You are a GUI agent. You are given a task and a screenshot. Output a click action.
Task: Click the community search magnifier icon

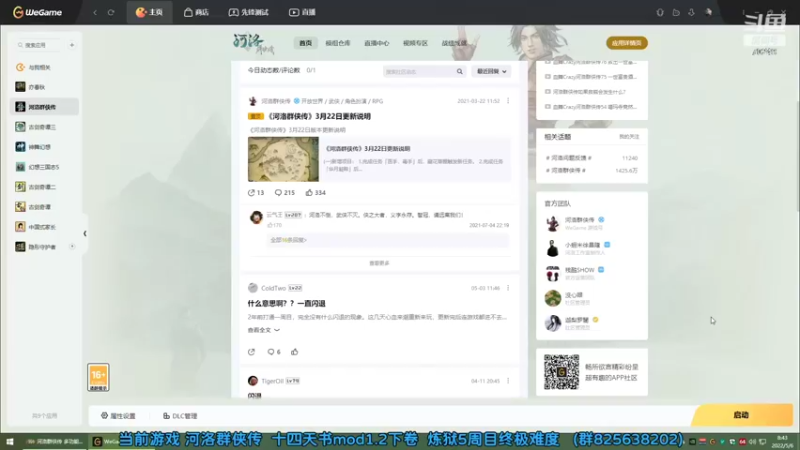coord(460,71)
